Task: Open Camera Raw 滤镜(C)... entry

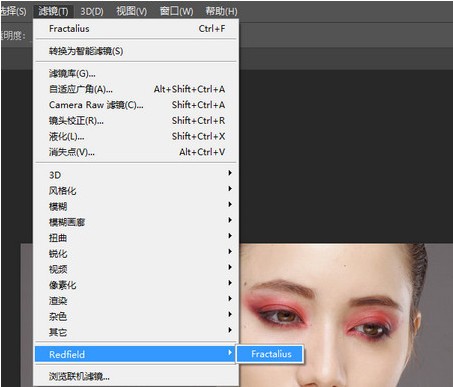Action: pos(136,105)
